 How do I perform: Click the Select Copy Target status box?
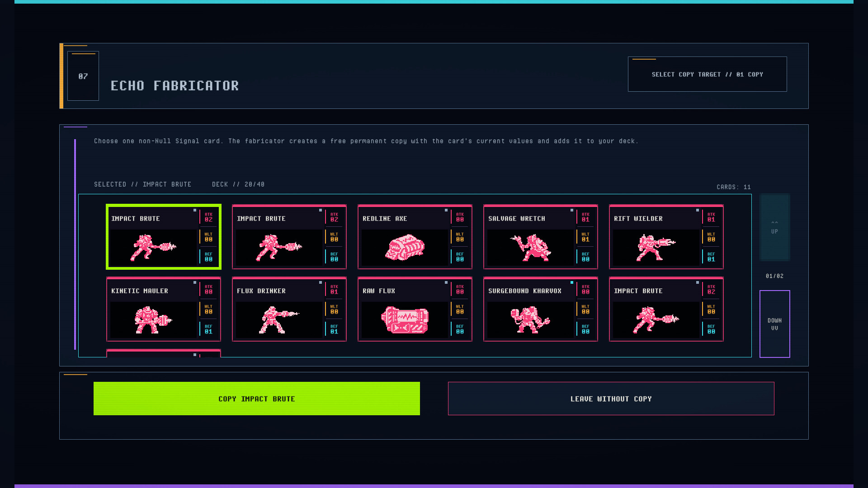pos(708,74)
